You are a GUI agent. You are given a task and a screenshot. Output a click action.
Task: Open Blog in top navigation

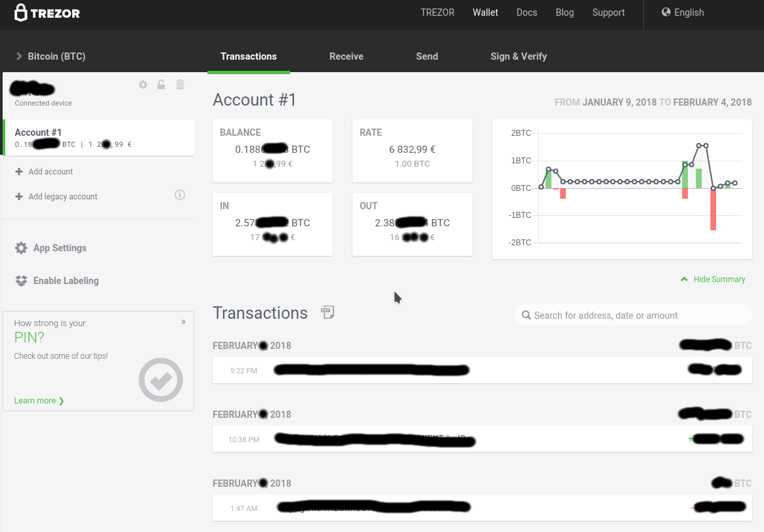pos(564,12)
